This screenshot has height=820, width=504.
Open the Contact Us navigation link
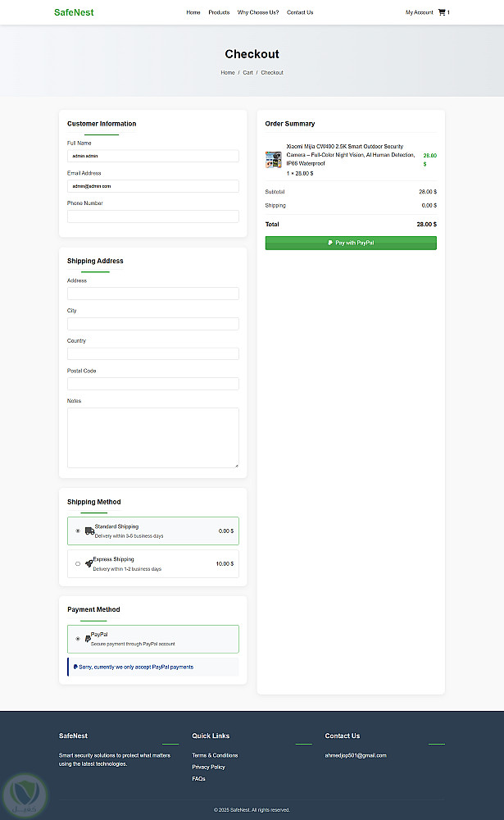pos(300,12)
